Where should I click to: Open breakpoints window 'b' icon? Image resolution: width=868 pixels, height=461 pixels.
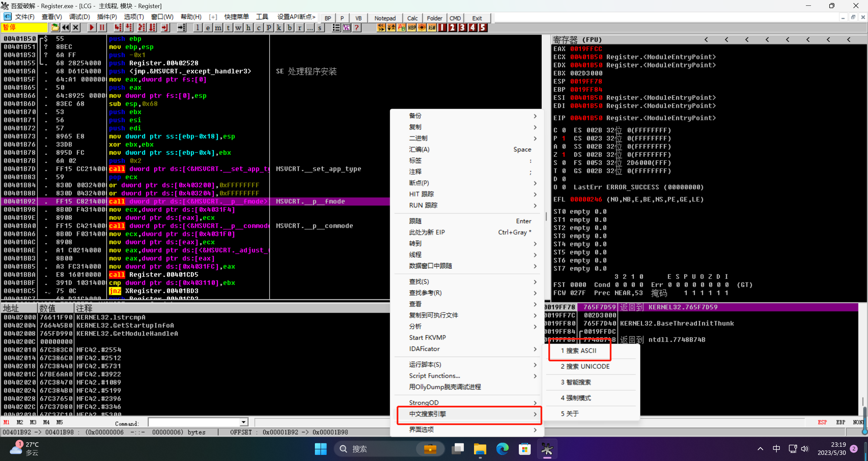pos(289,28)
